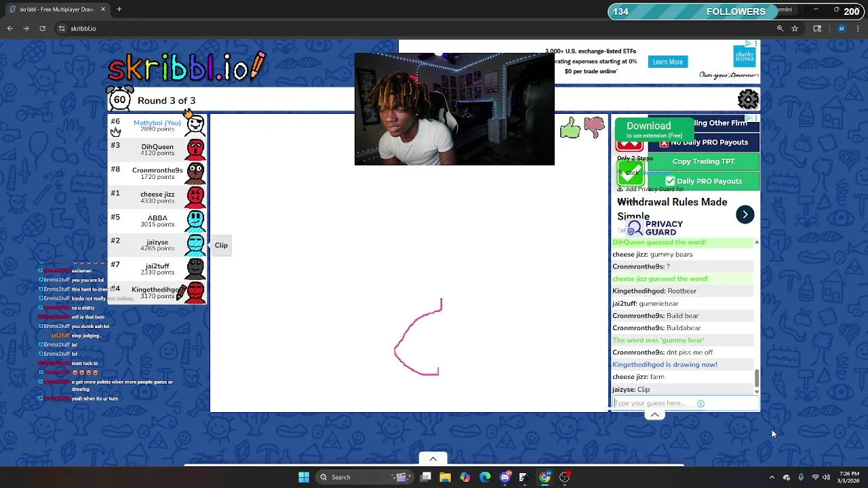
Task: Select DihQueen's red avatar
Action: (195, 149)
